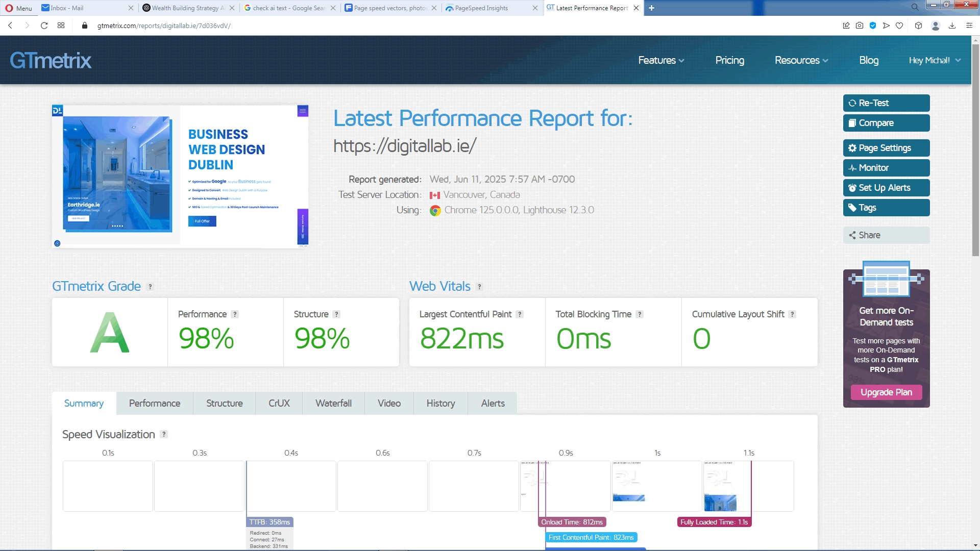Click the 1.1s filmstrip frame

[748, 486]
